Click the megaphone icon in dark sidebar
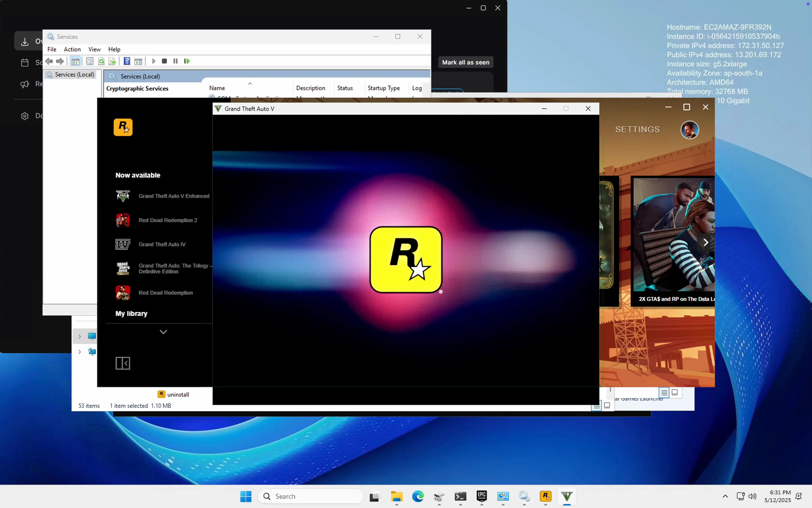Viewport: 812px width, 508px height. tap(24, 84)
